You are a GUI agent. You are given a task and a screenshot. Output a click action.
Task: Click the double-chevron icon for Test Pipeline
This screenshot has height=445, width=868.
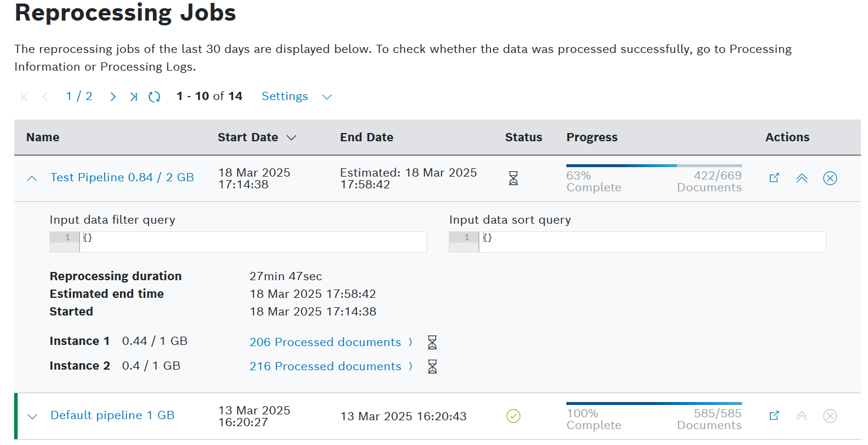click(802, 178)
